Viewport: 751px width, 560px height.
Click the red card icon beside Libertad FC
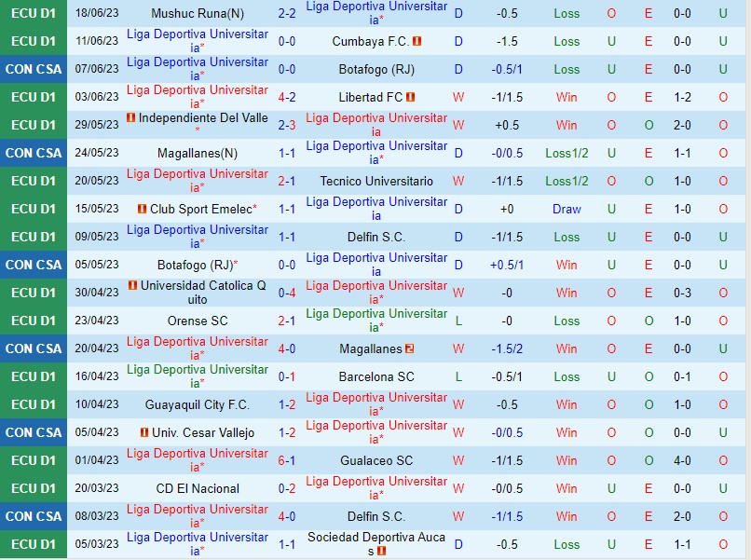coord(410,97)
